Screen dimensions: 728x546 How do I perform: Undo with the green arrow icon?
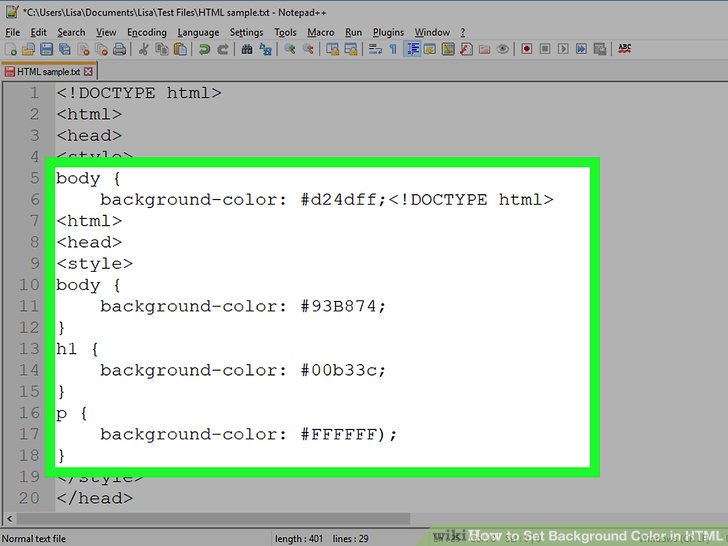(x=204, y=49)
